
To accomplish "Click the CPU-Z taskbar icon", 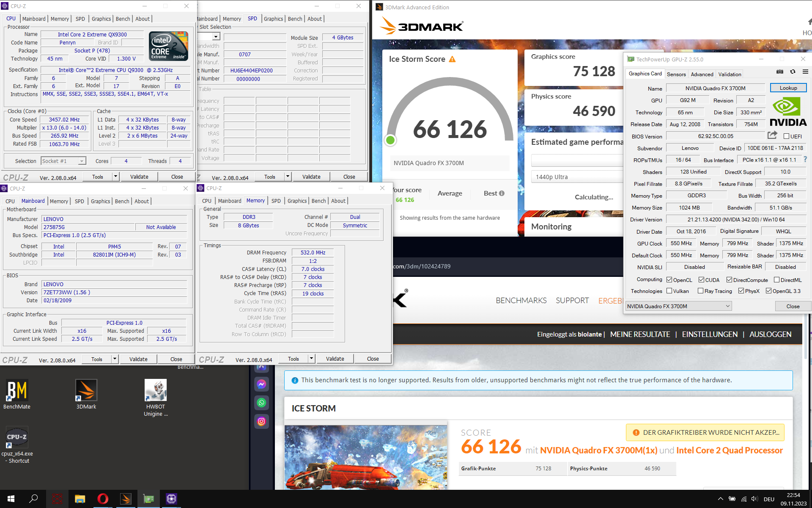I will point(171,499).
